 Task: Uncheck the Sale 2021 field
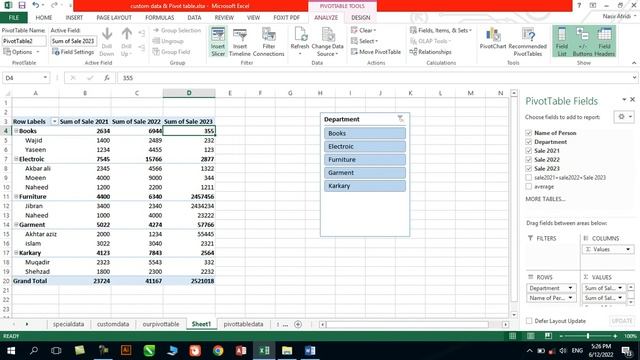coord(529,151)
